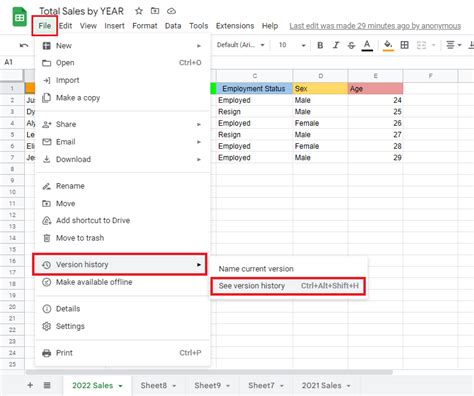Image resolution: width=474 pixels, height=396 pixels.
Task: Toggle strikethrough formatting
Action: pos(351,45)
